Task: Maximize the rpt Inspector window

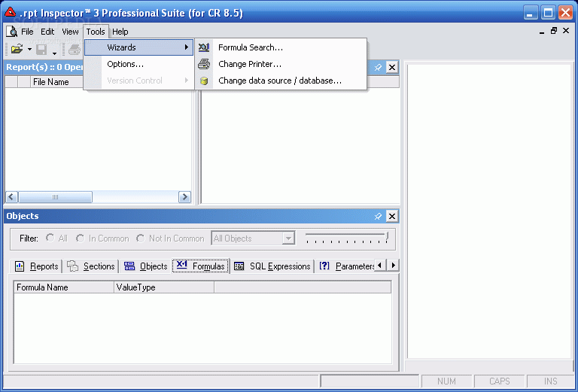Action: 548,13
